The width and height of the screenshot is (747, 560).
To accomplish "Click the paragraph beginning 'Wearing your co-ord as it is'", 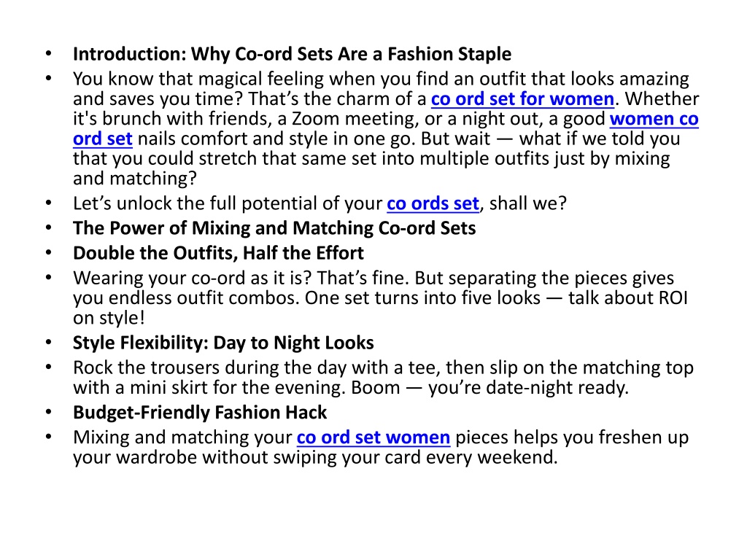I will 380,297.
